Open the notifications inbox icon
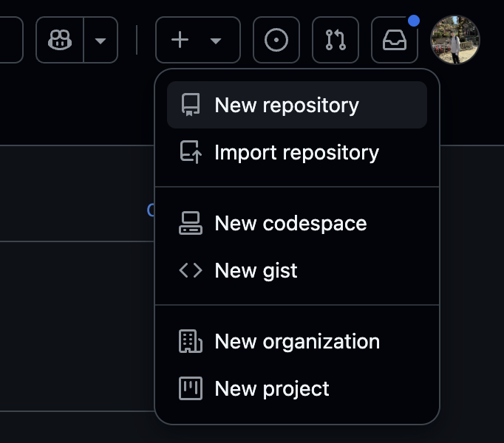Viewport: 504px width, 443px height. (395, 40)
